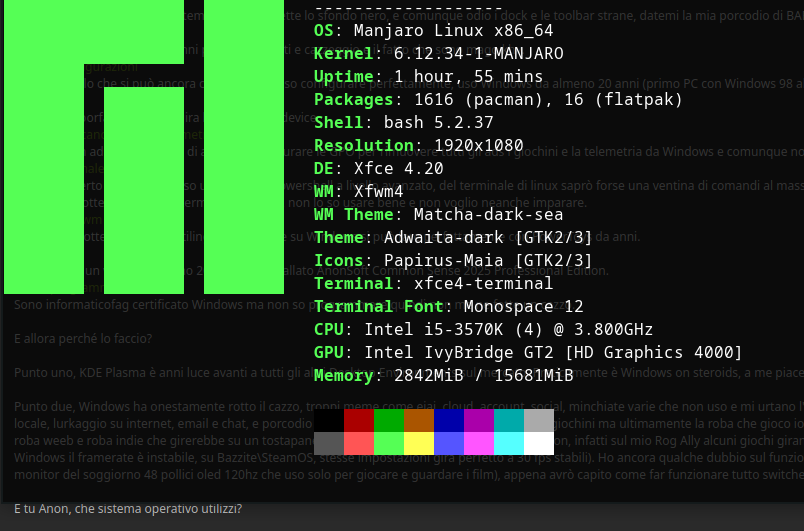Click the Packages line 1616 (pacman), 16 (flatpak)

[498, 99]
